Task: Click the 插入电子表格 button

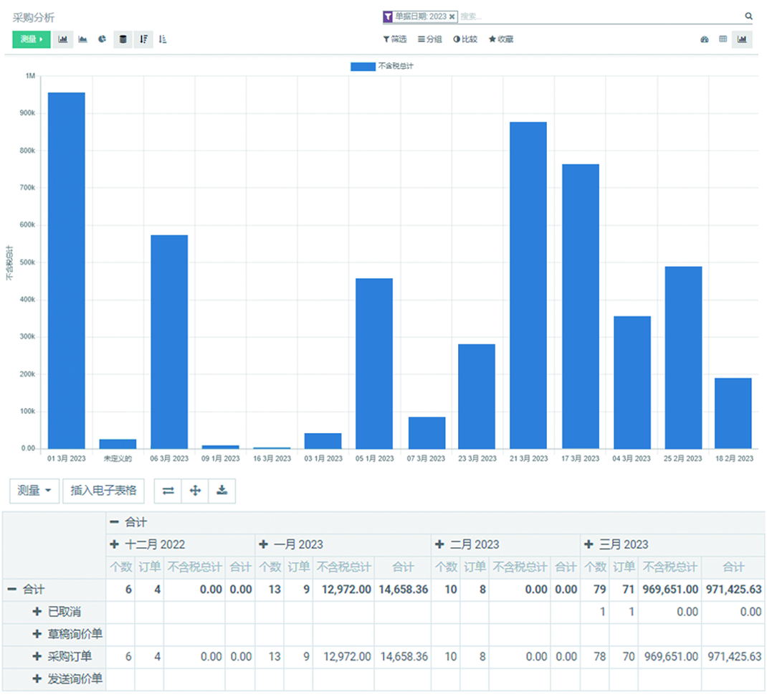Action: click(103, 491)
